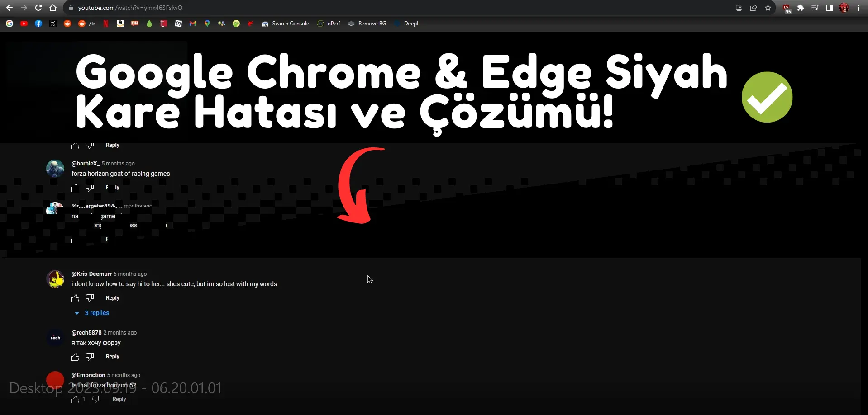Like the @rech5878 comment

pyautogui.click(x=75, y=357)
